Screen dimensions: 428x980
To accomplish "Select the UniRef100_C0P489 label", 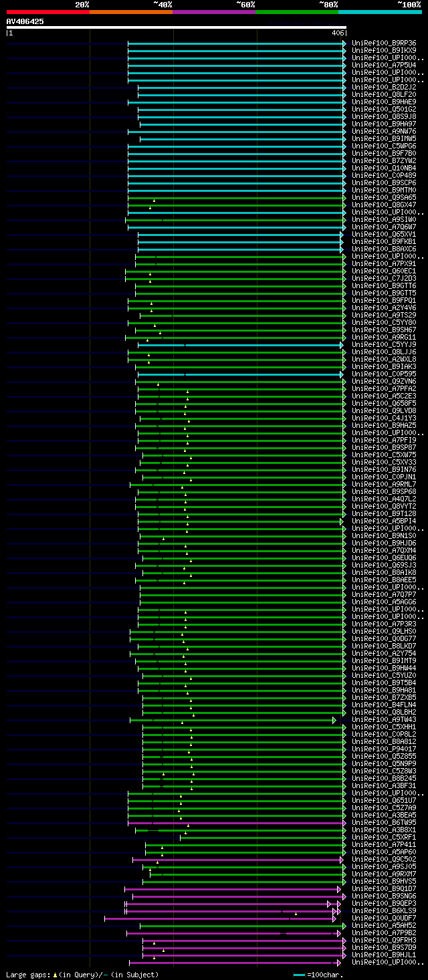I will 384,175.
